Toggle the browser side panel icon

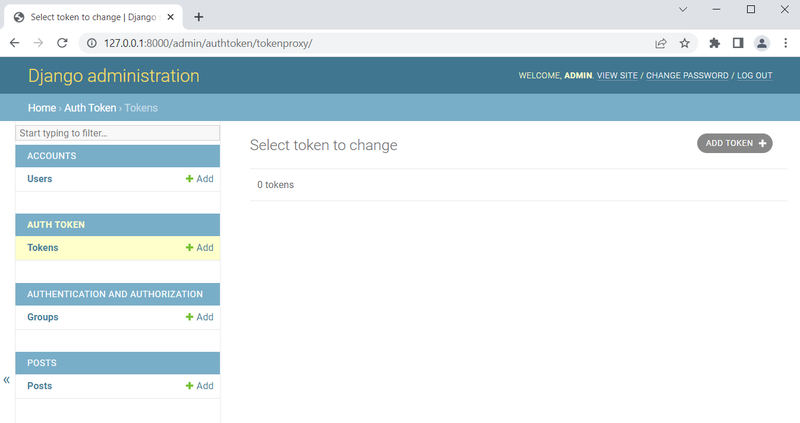pos(738,43)
